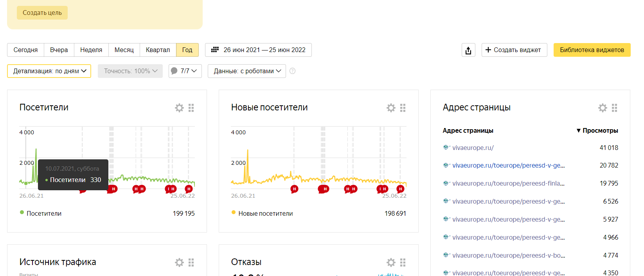Open the 7/7 annotations dropdown
This screenshot has width=644, height=276.
tap(185, 71)
